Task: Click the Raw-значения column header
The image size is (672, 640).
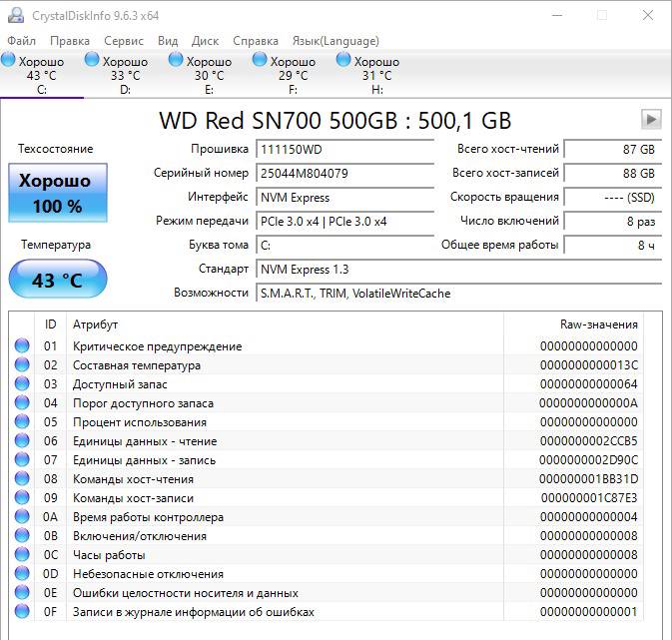Action: tap(573, 324)
